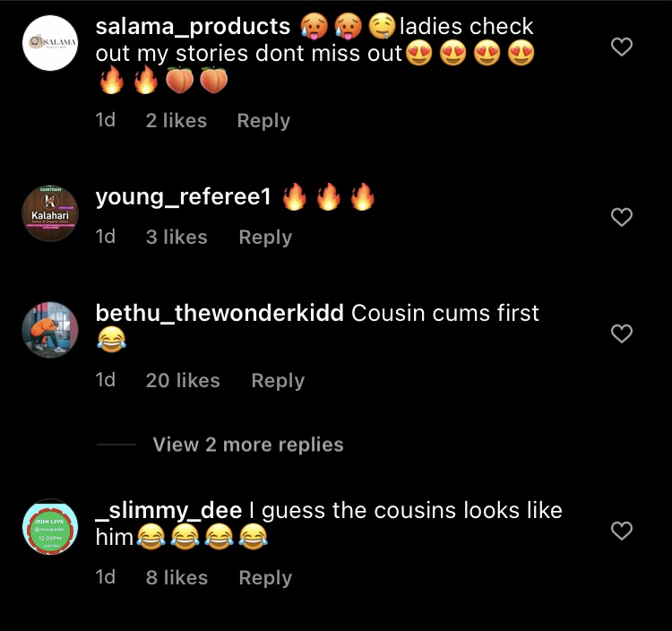Tap heart on bethu_thewonderkidd comment
Screen dimensions: 672x631
622,333
